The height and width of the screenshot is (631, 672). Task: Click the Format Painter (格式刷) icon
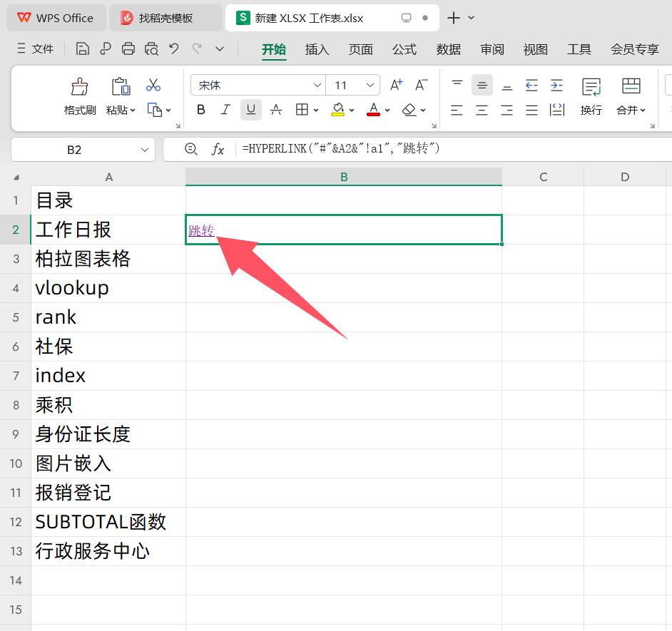pos(80,87)
